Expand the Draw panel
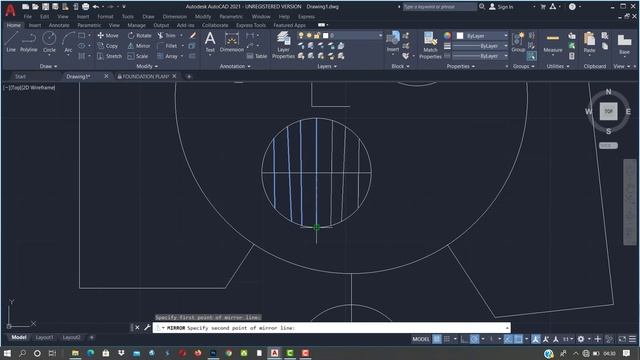Screen dimensions: 640x360 tap(49, 66)
